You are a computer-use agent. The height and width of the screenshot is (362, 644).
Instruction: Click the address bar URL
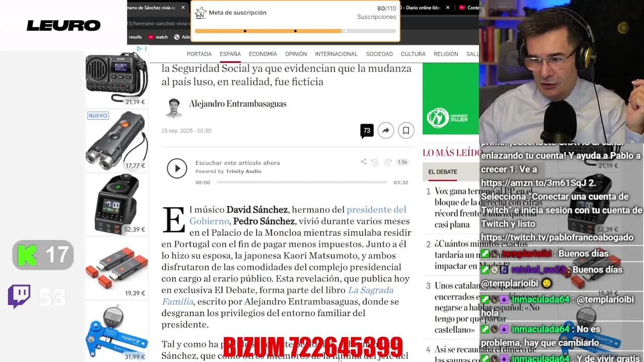tap(158, 23)
